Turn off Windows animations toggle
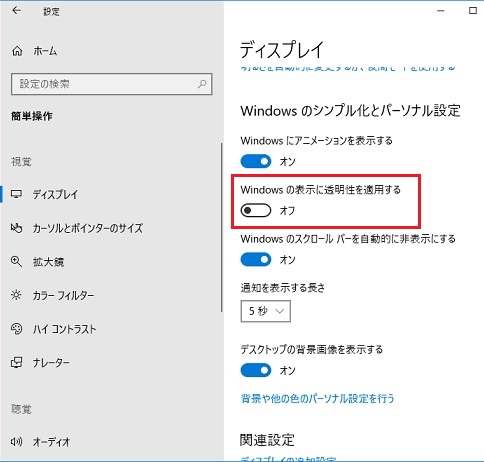Viewport: 484px width, 462px height. [256, 162]
